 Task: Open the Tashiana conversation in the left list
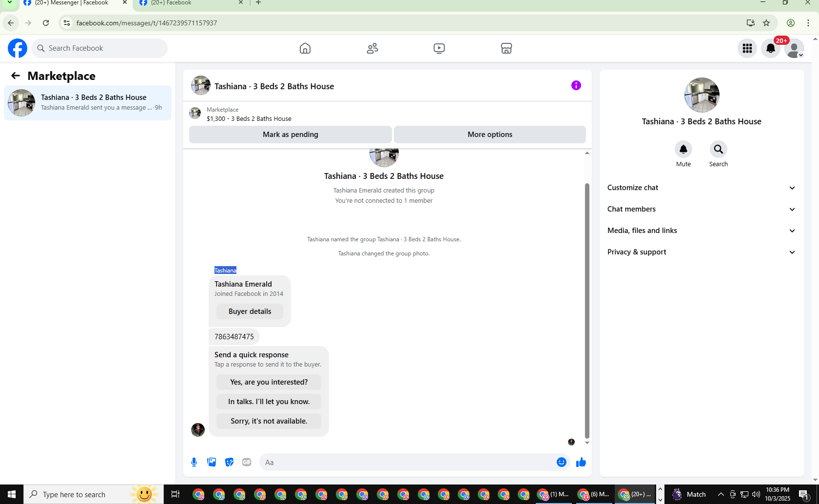pos(88,103)
